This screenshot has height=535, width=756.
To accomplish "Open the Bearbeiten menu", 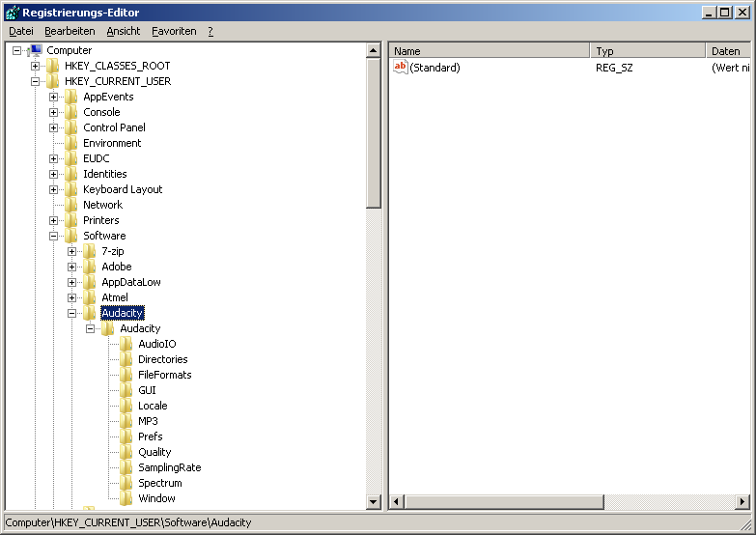I will tap(70, 31).
